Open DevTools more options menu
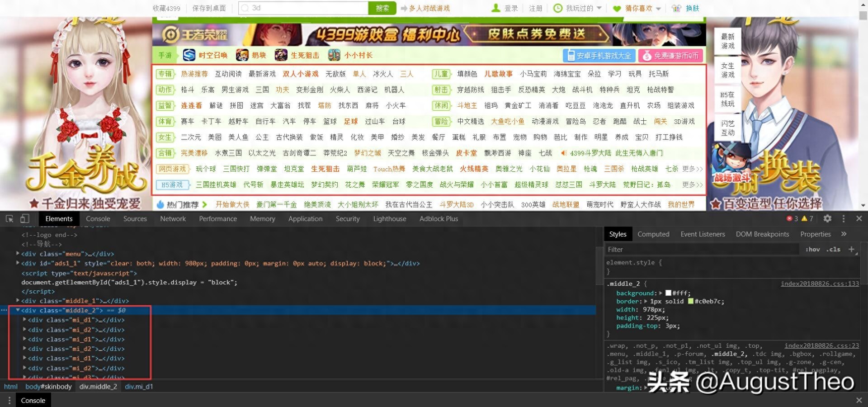868x407 pixels. coord(844,218)
